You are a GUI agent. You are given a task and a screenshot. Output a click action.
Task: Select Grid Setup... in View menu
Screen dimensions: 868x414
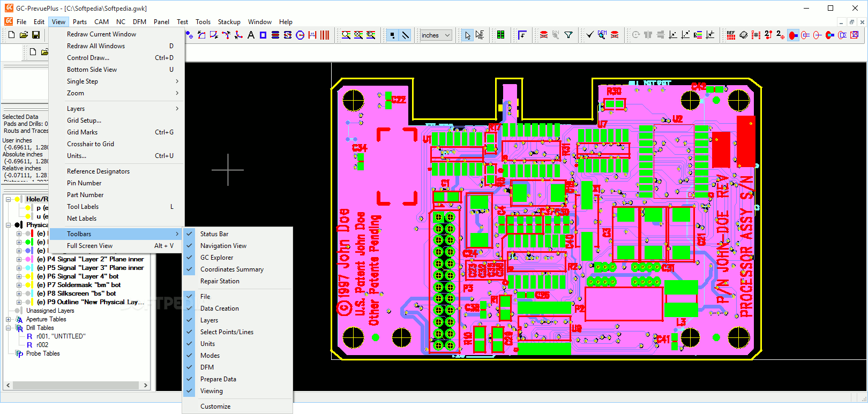click(84, 121)
